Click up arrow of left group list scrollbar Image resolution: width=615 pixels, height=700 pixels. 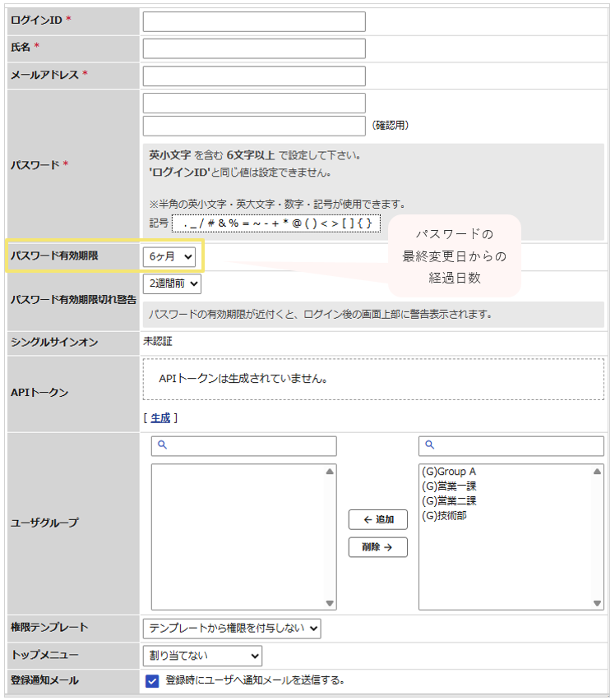click(330, 472)
